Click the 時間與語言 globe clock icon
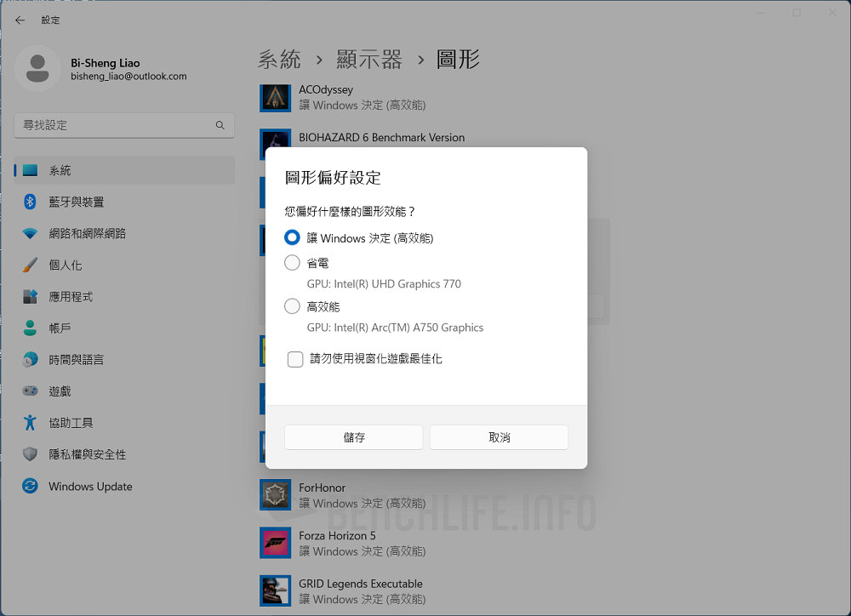 coord(31,360)
